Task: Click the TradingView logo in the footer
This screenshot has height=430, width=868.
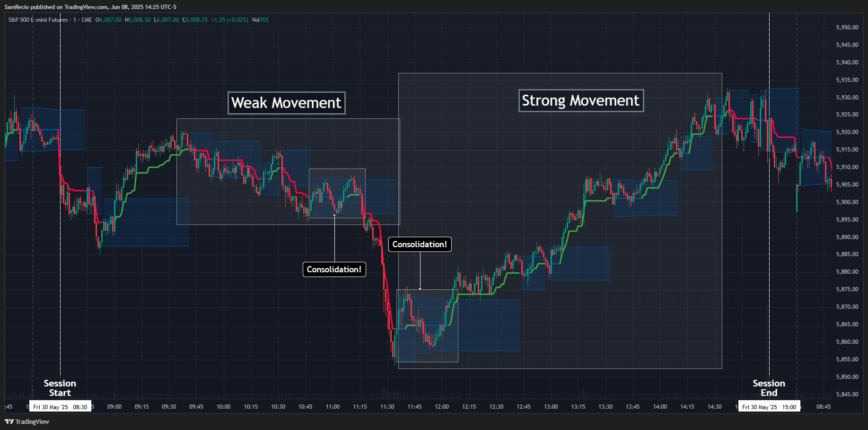Action: (x=27, y=421)
